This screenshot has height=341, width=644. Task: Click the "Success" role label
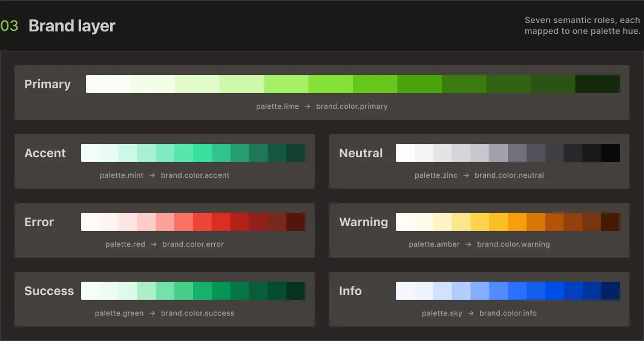(x=49, y=291)
